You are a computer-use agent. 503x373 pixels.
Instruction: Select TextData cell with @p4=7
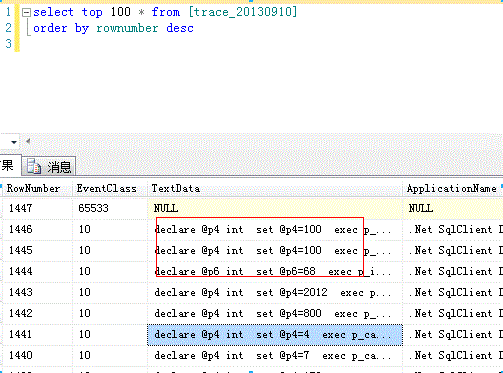click(275, 356)
